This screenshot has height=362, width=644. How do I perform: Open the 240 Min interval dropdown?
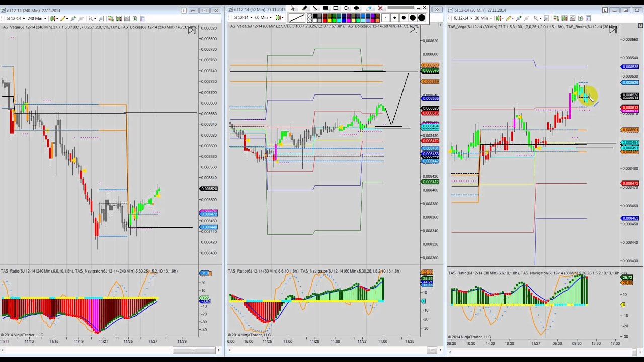coord(37,18)
